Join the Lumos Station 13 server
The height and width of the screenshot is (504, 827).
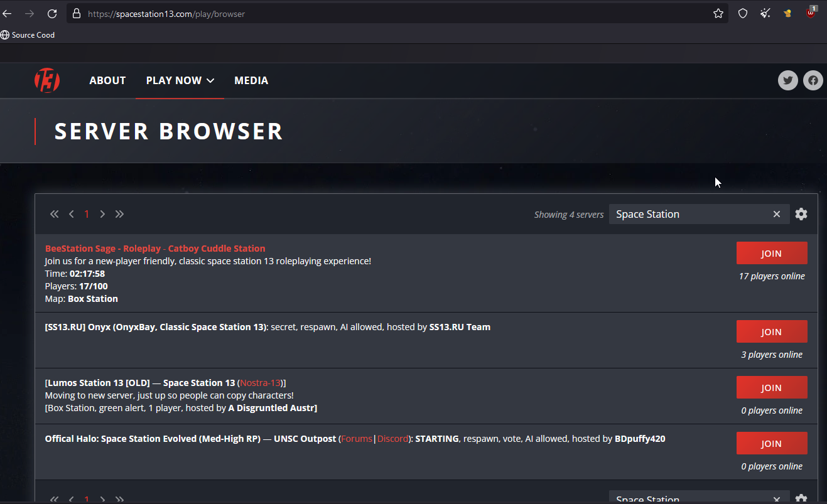tap(772, 388)
